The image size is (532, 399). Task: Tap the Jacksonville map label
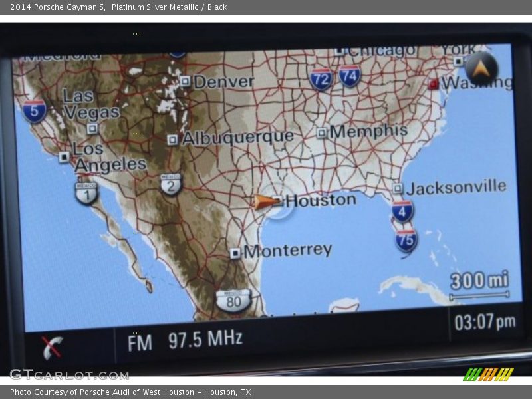(x=456, y=187)
